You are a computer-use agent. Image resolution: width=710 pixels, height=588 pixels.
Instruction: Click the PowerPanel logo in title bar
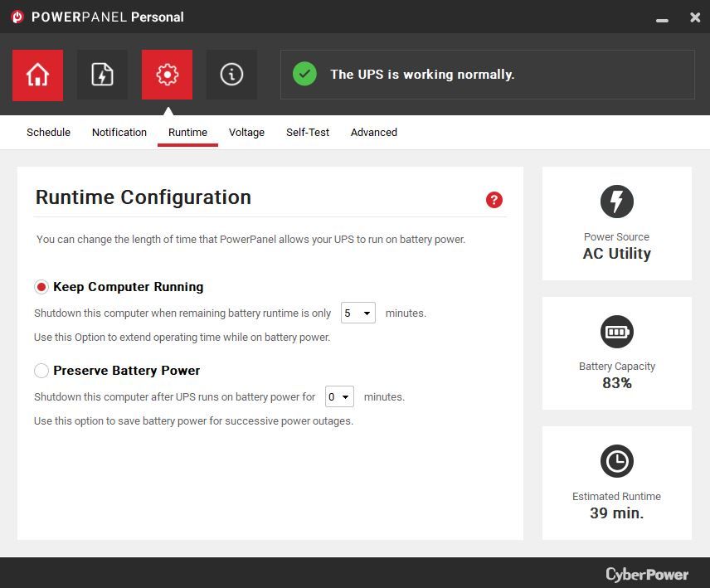click(17, 17)
